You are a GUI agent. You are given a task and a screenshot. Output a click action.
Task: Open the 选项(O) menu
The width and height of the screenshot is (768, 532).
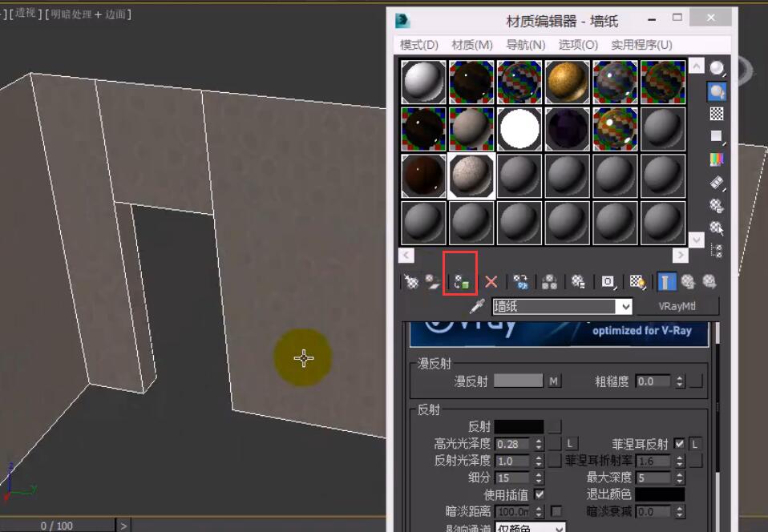coord(579,45)
